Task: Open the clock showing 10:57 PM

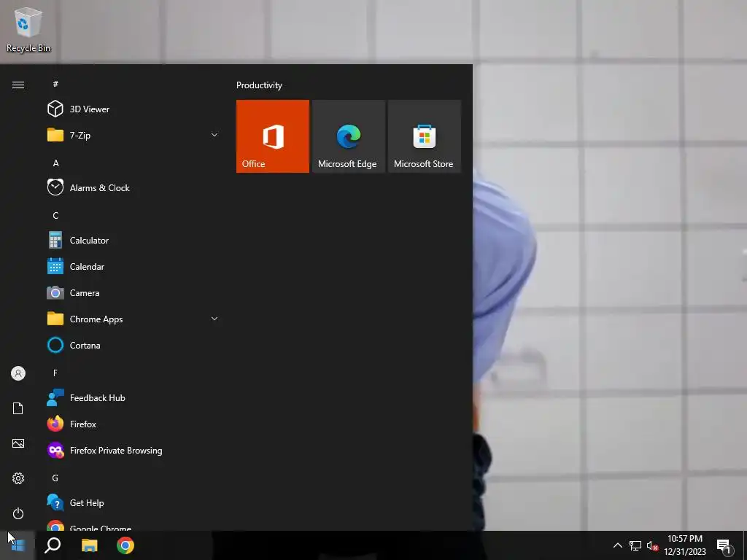Action: pos(684,545)
